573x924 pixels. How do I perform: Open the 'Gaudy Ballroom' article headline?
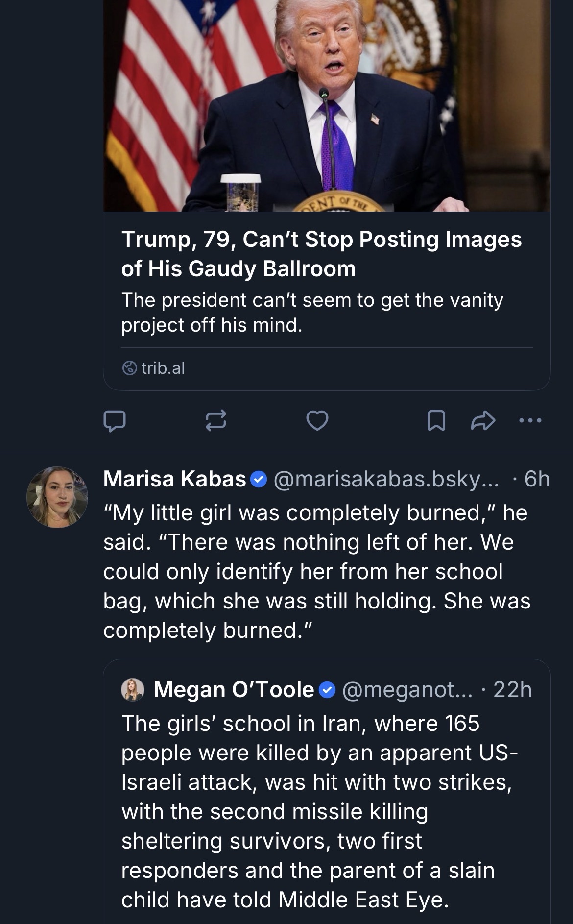click(321, 254)
